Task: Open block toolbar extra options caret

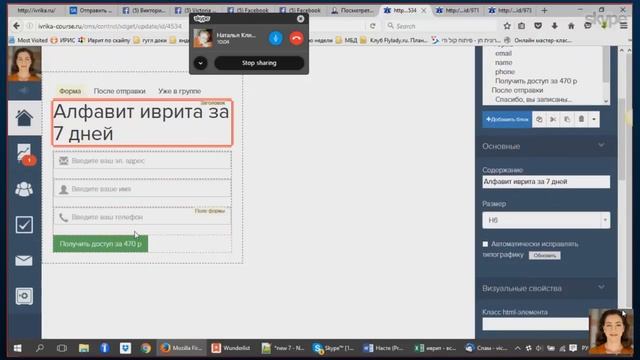Action: 594,119
